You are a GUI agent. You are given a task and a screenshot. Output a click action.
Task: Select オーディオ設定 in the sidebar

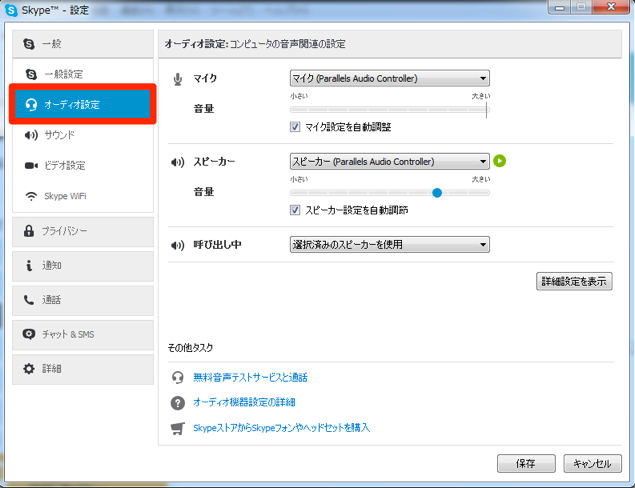tap(83, 104)
